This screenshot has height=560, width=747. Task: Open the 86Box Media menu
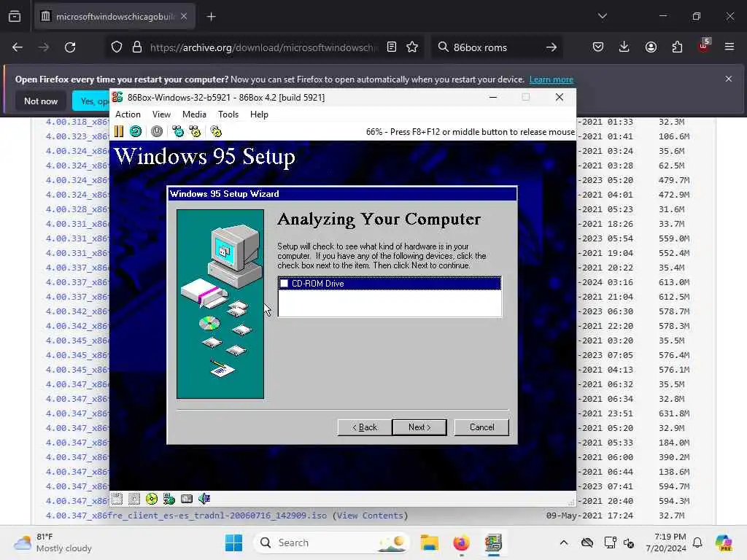click(194, 114)
